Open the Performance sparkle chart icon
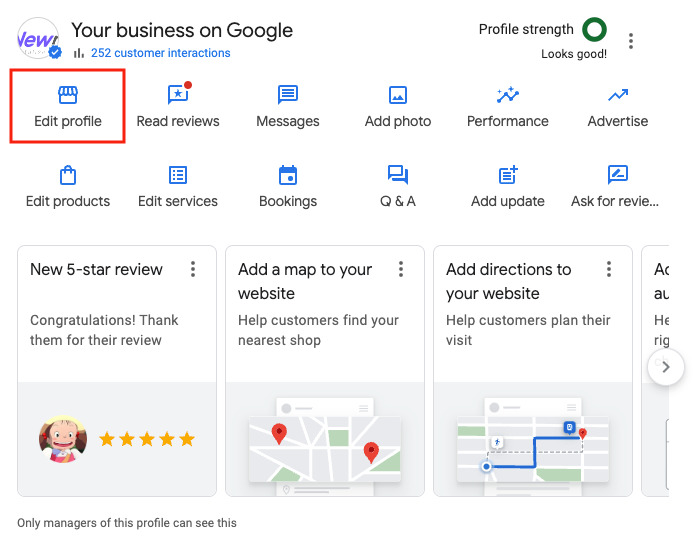 [x=508, y=95]
